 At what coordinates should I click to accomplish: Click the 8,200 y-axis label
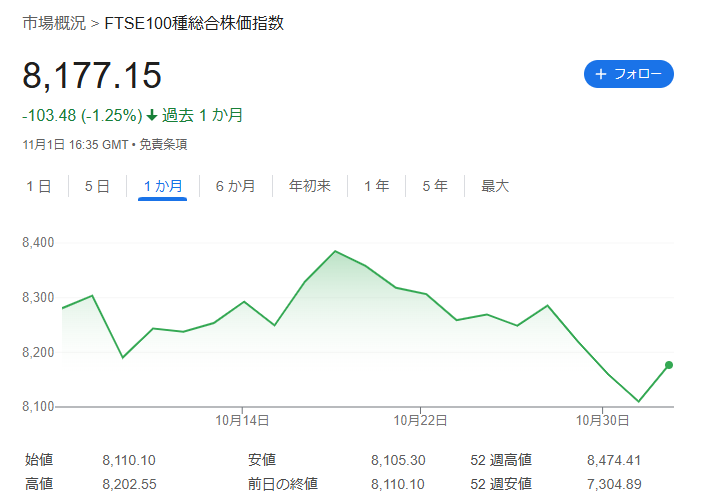point(38,352)
